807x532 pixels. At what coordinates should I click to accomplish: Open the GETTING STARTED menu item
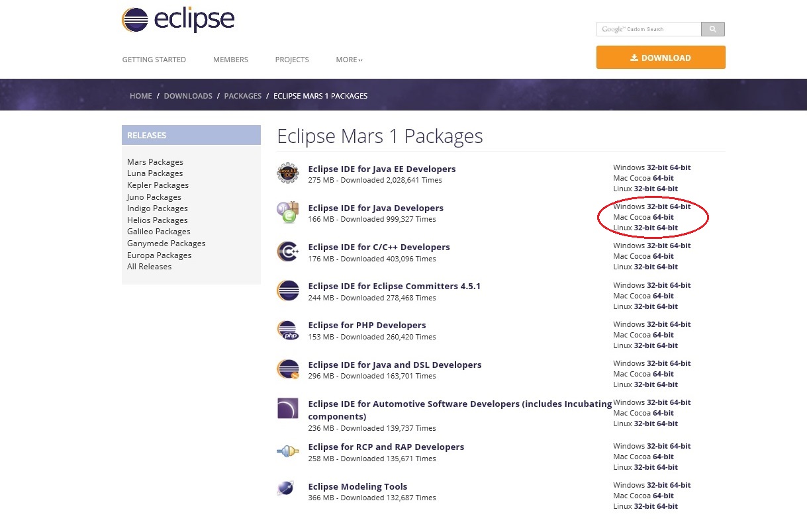(x=154, y=60)
